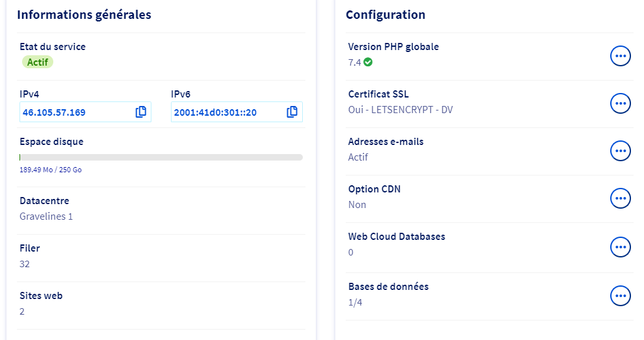Copy the IPv4 address to clipboard

pos(141,112)
